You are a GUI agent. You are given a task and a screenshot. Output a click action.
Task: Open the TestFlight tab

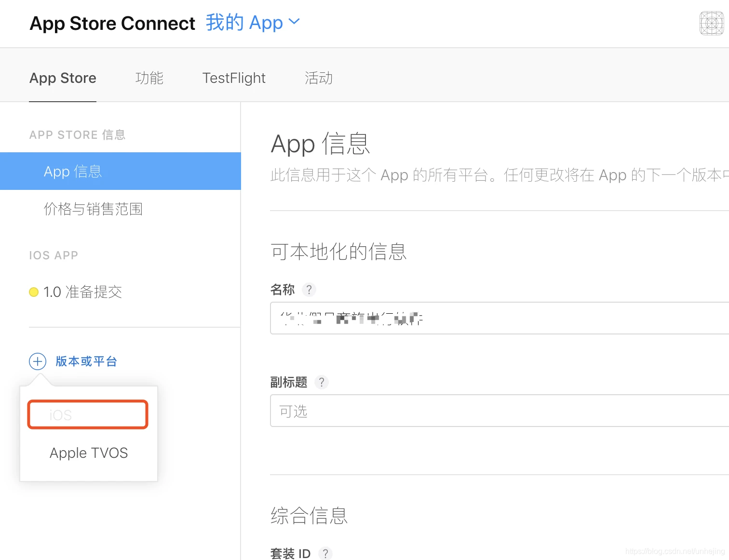234,78
